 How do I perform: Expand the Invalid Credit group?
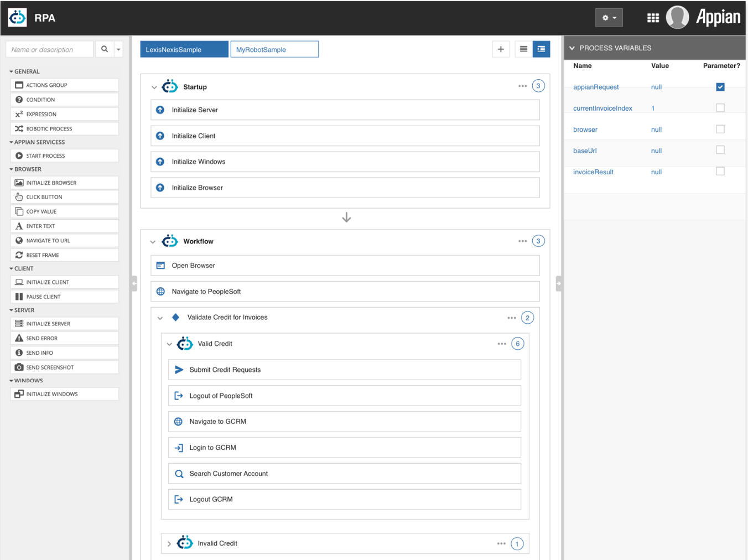point(169,543)
